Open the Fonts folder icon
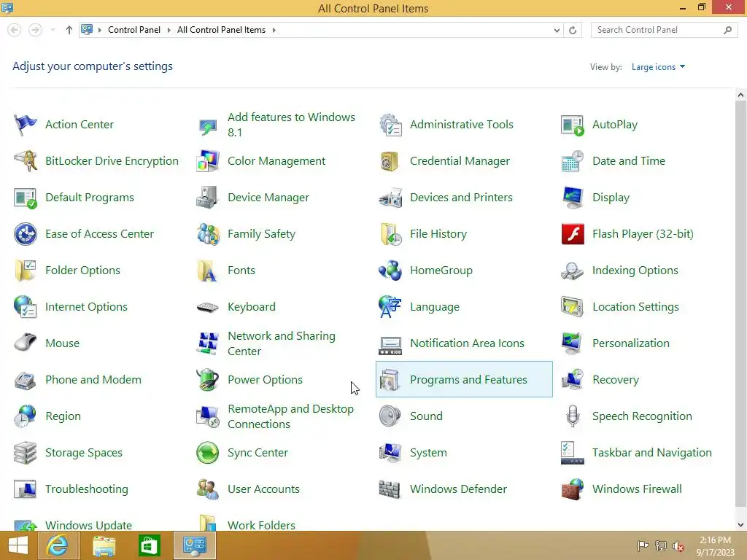 208,271
